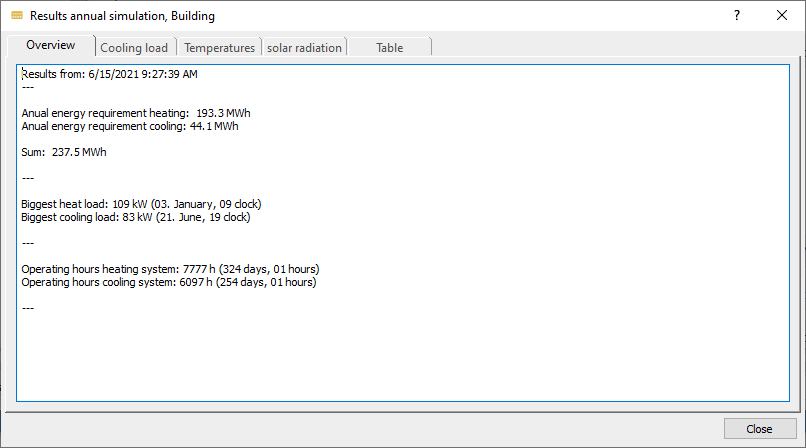Image resolution: width=806 pixels, height=448 pixels.
Task: Click the 'Results annual simulation, Building' title text
Action: pos(122,16)
